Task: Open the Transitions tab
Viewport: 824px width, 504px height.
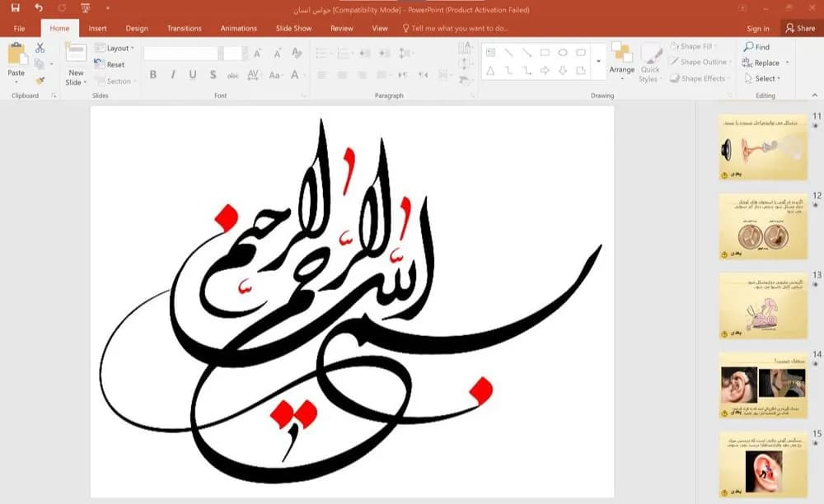Action: click(x=184, y=28)
